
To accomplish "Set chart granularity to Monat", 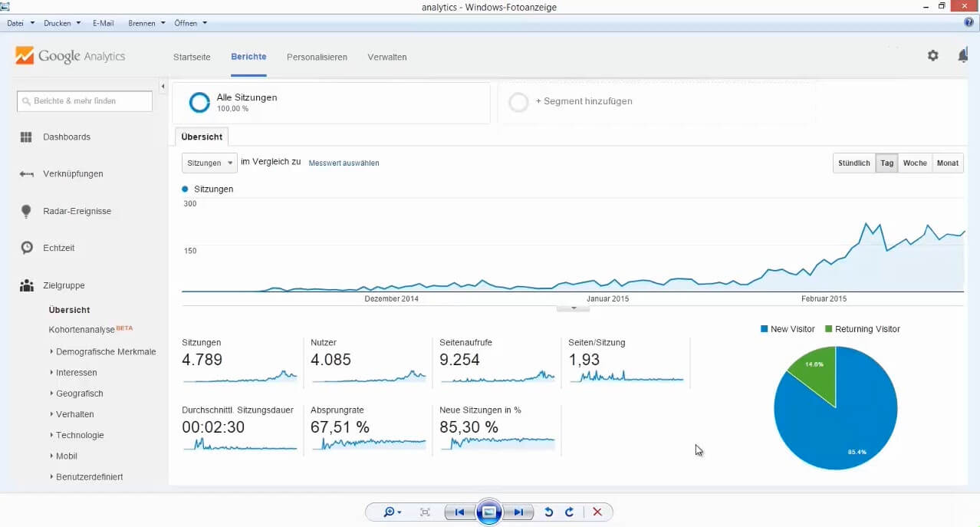I will click(x=948, y=163).
